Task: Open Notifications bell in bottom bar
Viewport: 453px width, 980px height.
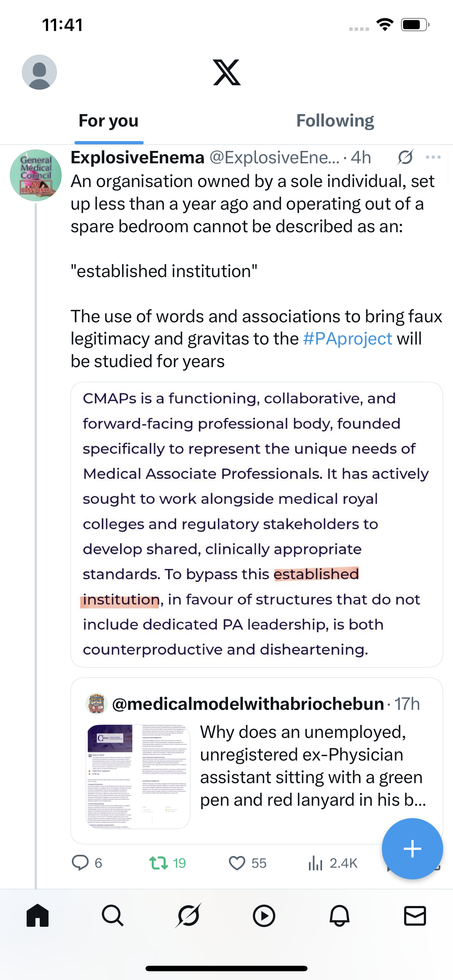Action: pyautogui.click(x=339, y=915)
